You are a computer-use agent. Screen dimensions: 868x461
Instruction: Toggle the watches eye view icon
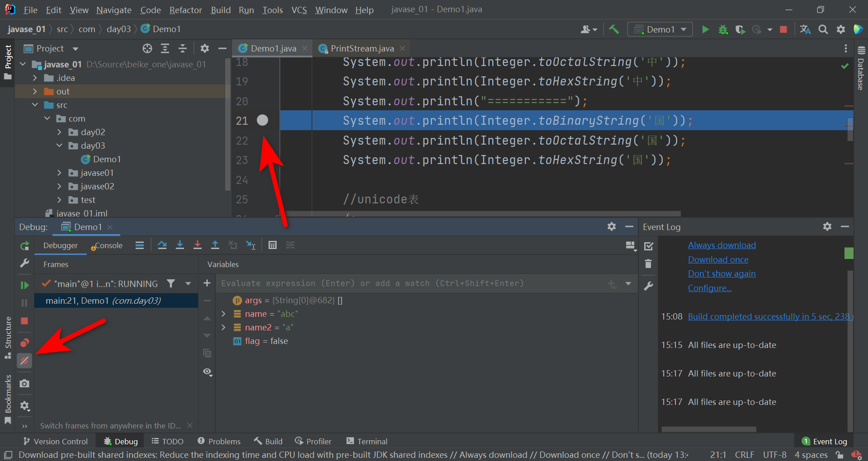[208, 372]
